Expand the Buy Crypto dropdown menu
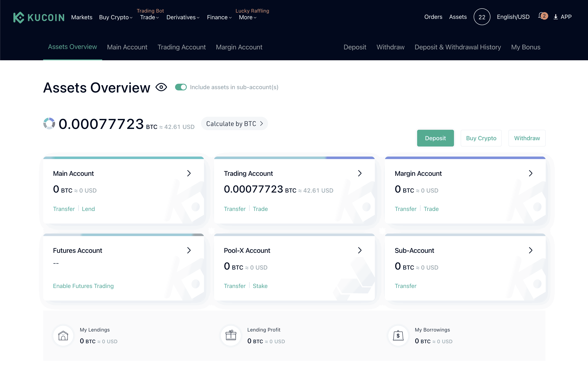The height and width of the screenshot is (365, 588). (x=116, y=17)
